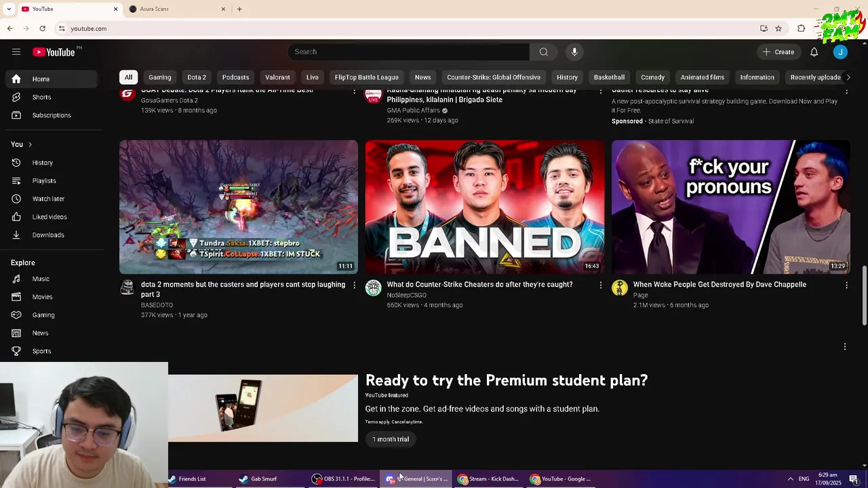Select the All filter chip

pyautogui.click(x=128, y=77)
